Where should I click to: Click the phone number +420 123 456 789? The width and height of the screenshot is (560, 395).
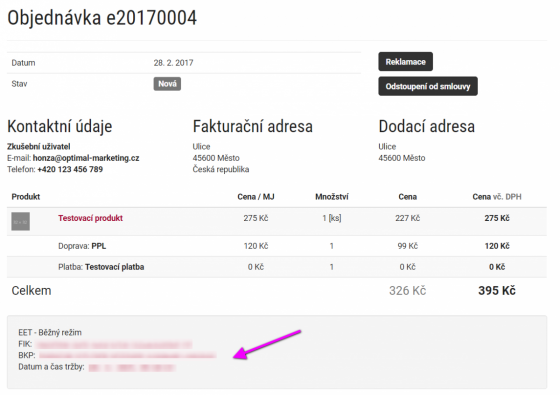70,169
